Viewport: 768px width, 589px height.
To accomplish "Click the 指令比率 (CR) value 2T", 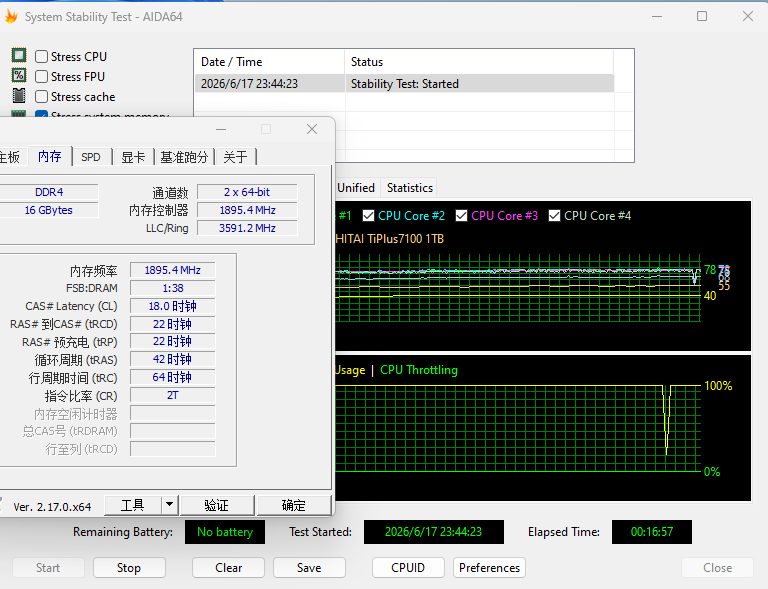I will (172, 396).
